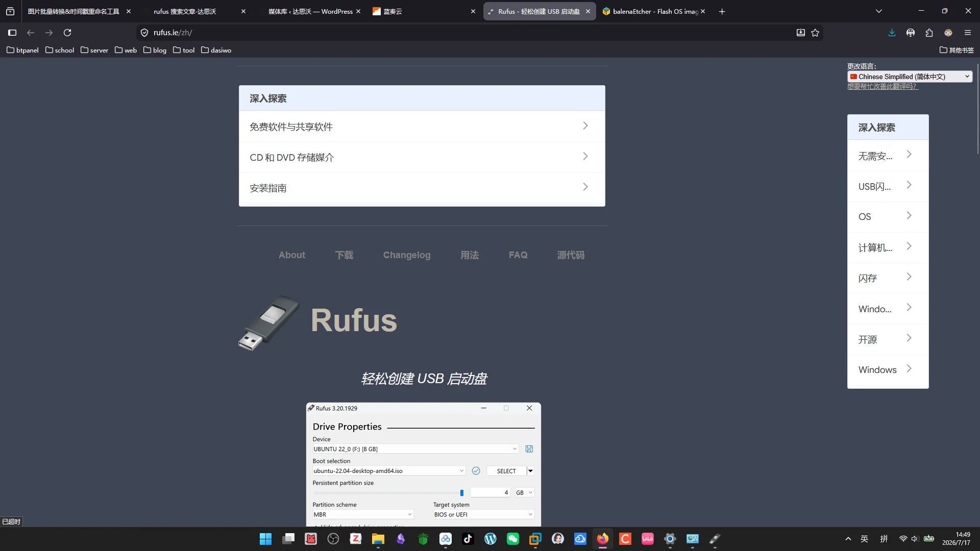The image size is (980, 551).
Task: Open the 源代码 nav link
Action: [571, 255]
